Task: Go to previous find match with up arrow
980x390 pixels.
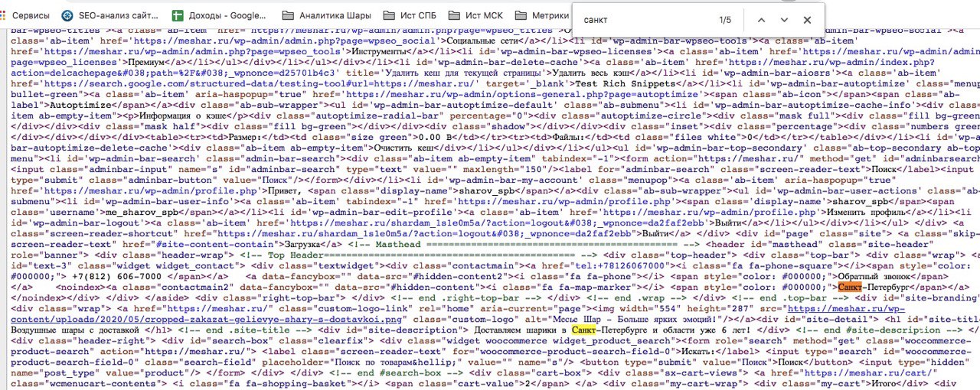Action: click(x=760, y=20)
